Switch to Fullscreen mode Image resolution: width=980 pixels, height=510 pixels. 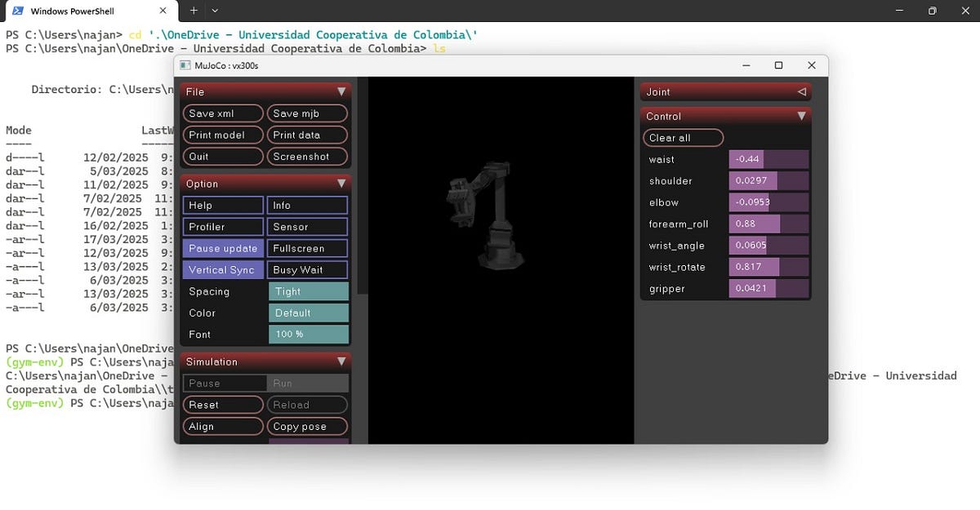point(307,248)
